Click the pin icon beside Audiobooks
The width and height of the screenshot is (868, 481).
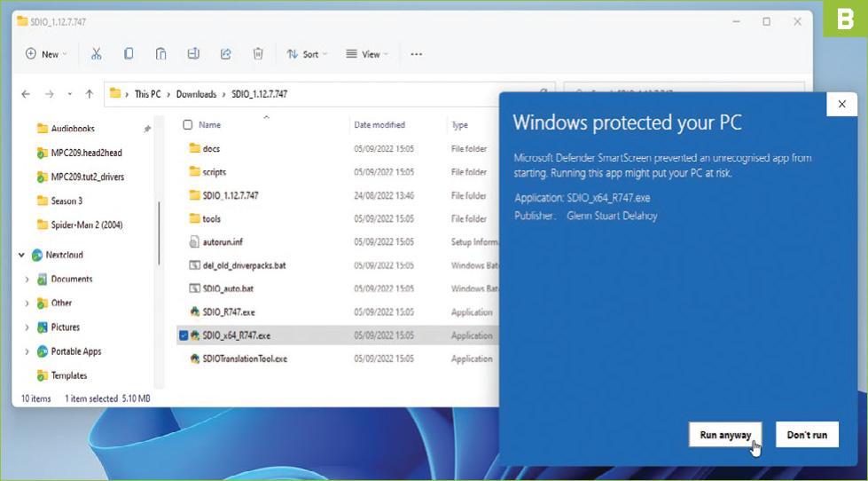pos(147,129)
